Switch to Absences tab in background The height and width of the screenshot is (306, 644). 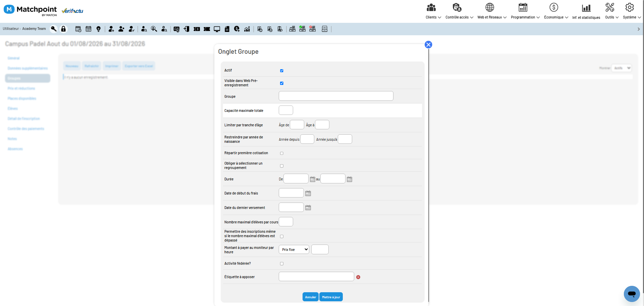15,149
